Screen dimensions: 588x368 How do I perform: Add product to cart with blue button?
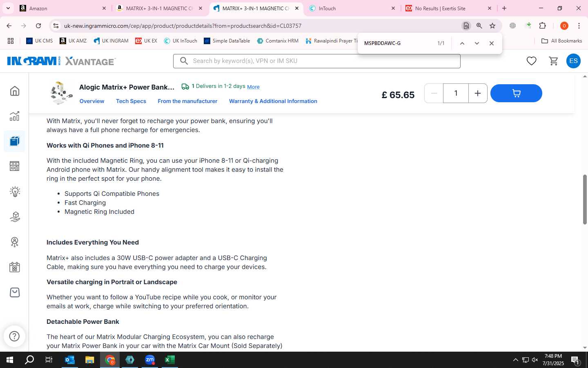[x=516, y=93]
